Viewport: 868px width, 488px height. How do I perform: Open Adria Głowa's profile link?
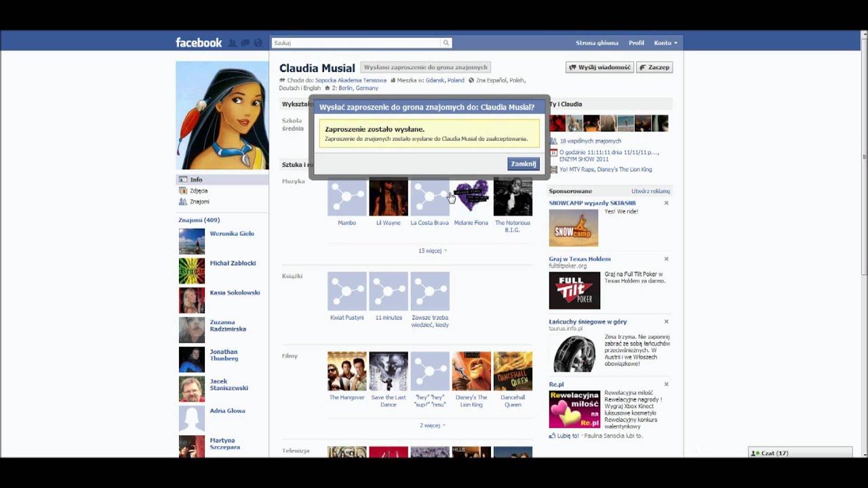(227, 411)
